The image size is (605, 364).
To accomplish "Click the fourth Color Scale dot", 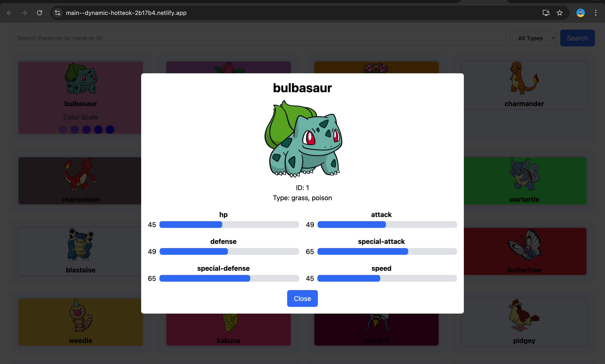I will coord(98,130).
